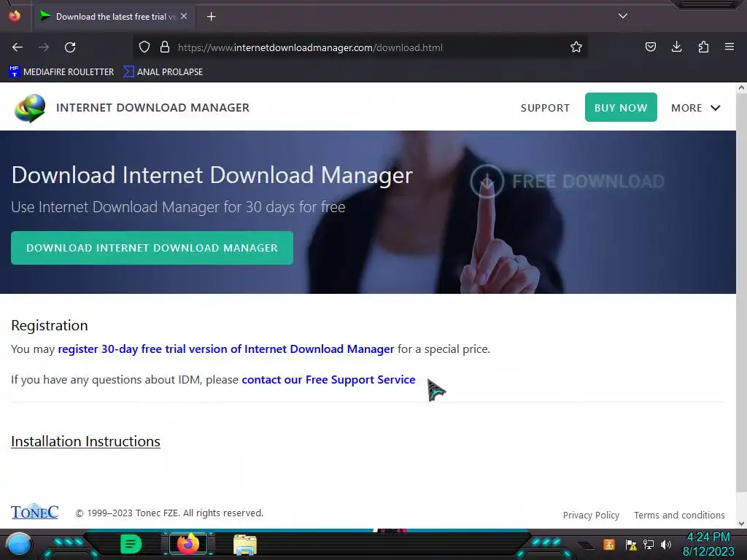Image resolution: width=747 pixels, height=560 pixels.
Task: Open the tracking protection shield icon
Action: point(144,47)
